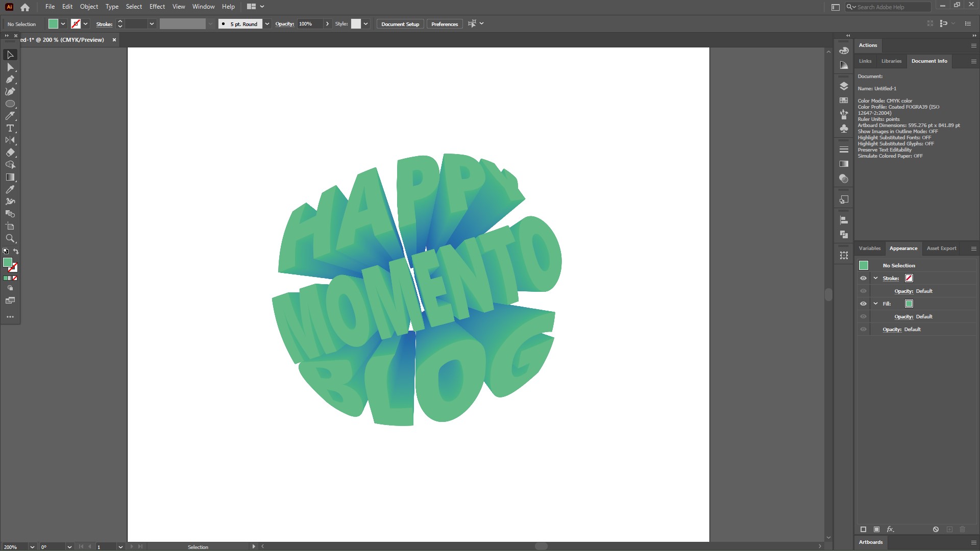
Task: Toggle overall Opacity row visibility eye
Action: click(x=863, y=329)
